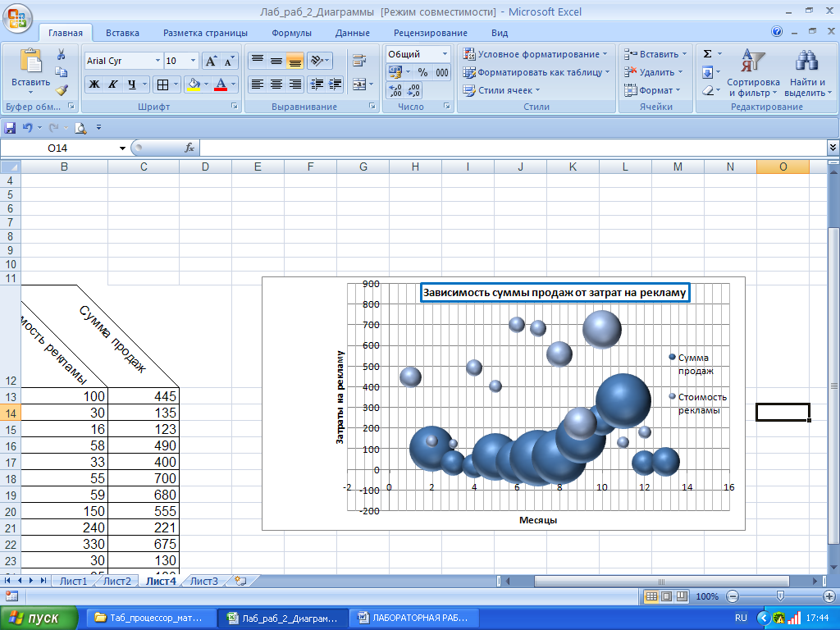Viewport: 840px width, 630px height.
Task: Open the font name Arial Cyr dropdown
Action: (157, 61)
